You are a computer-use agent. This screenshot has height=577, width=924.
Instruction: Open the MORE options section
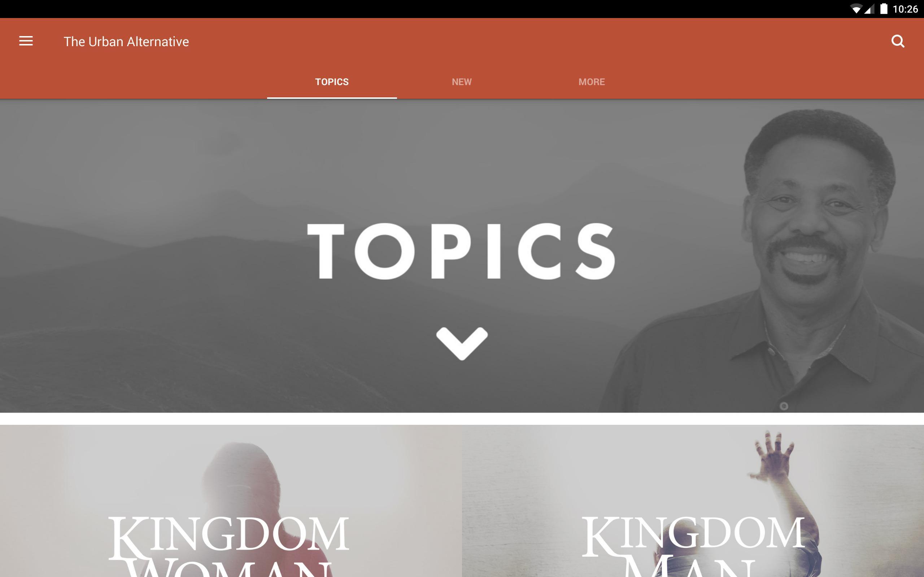[591, 81]
